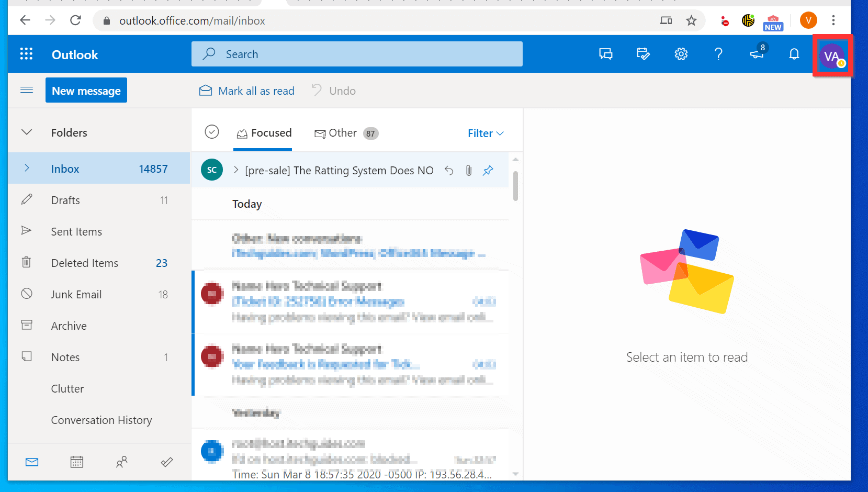
Task: Click the New message button
Action: tap(86, 90)
